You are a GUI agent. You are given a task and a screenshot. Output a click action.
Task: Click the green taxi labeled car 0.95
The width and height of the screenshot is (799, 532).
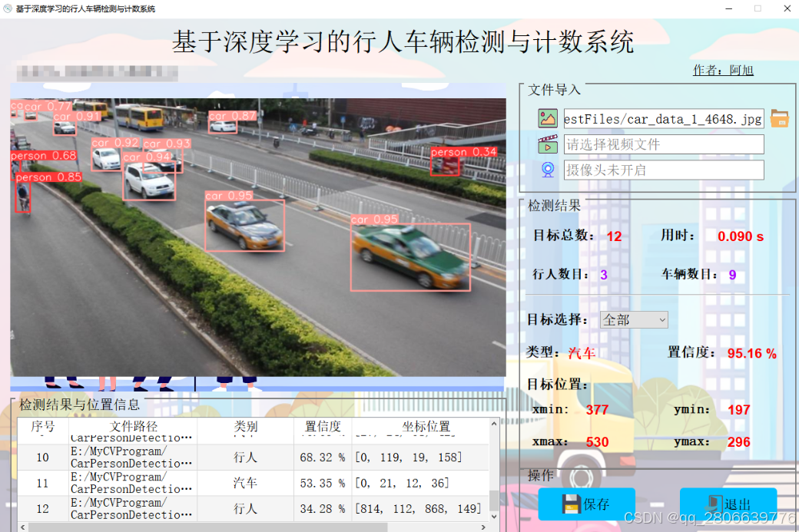[x=410, y=257]
